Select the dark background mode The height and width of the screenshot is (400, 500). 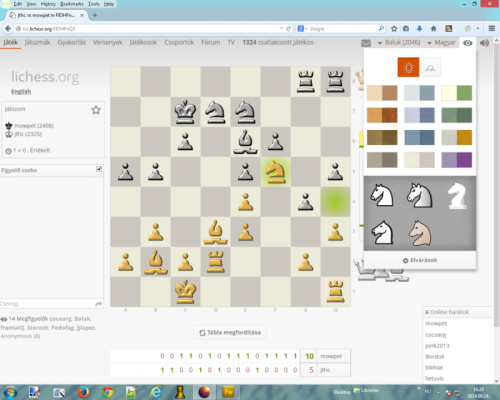tap(430, 68)
